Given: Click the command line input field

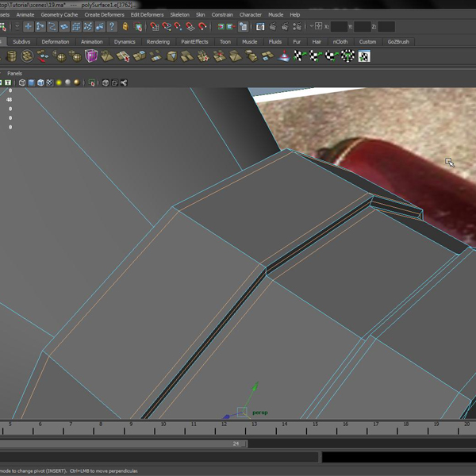Looking at the screenshot, I should click(x=159, y=457).
